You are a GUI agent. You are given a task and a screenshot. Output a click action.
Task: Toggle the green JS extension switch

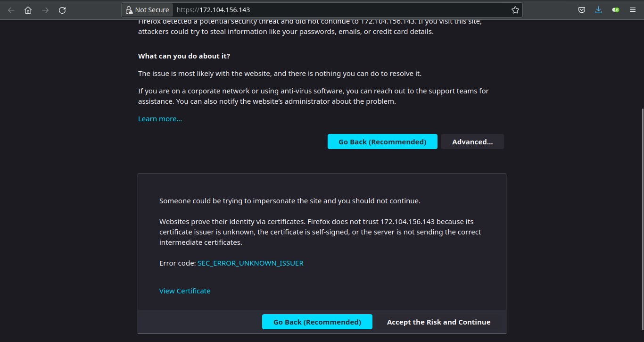point(615,10)
